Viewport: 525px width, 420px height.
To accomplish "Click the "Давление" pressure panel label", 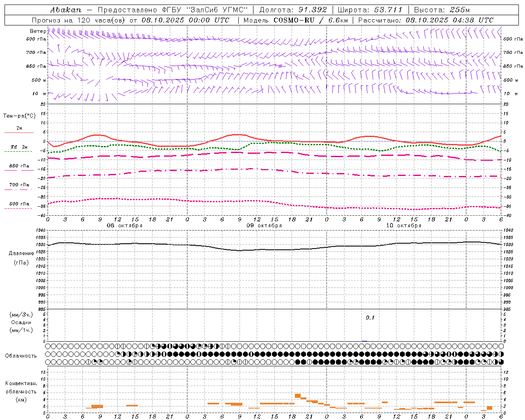I will coord(21,253).
